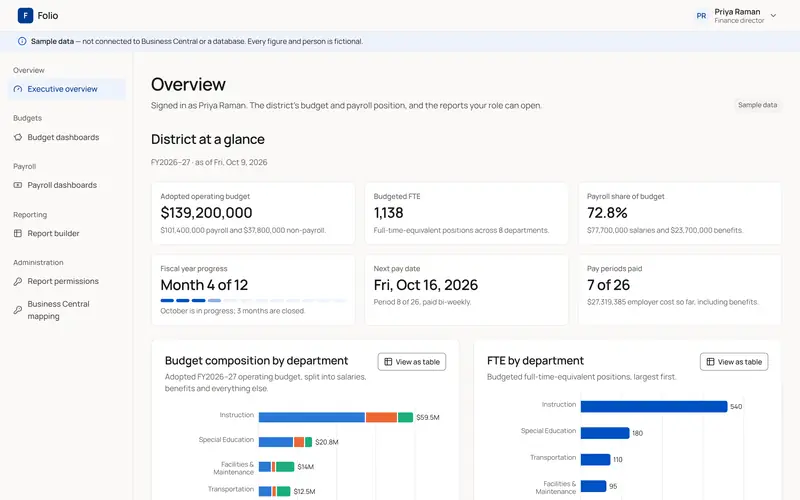Click the Priya Raman user name
Image resolution: width=800 pixels, height=500 pixels.
coord(737,12)
